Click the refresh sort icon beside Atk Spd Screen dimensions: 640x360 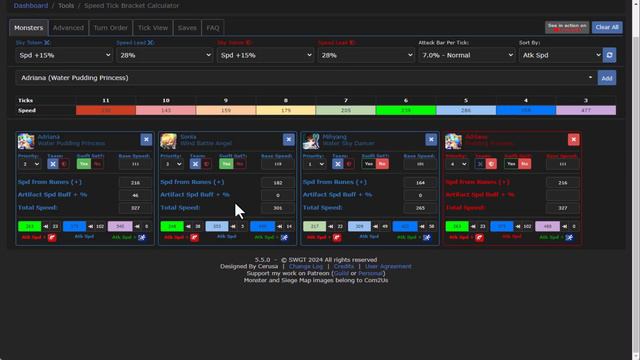click(x=609, y=55)
